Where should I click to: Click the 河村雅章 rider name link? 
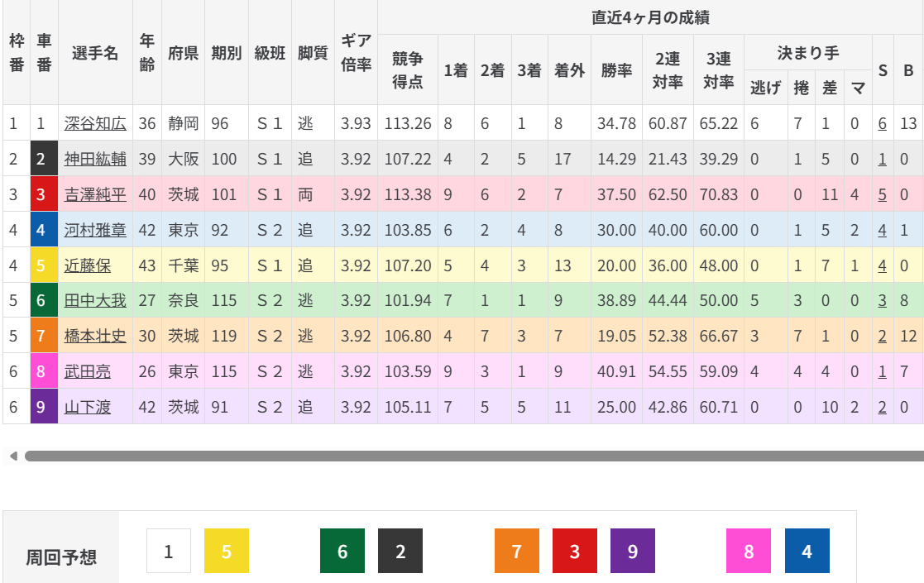point(95,230)
